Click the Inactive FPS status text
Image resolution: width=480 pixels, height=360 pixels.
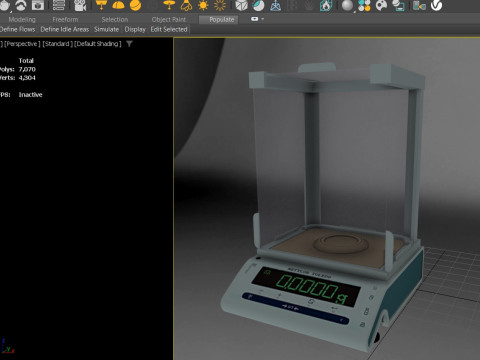pyautogui.click(x=30, y=95)
